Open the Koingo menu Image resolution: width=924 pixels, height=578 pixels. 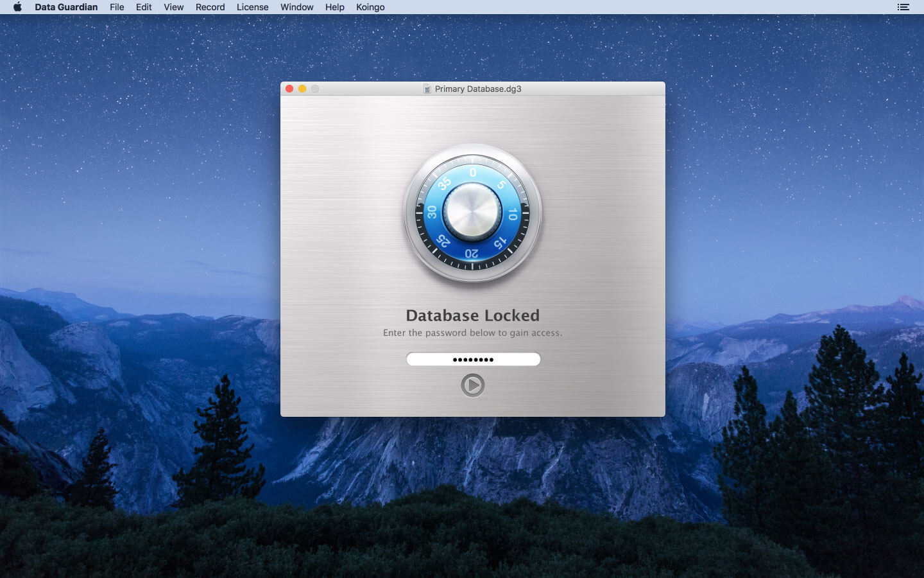[370, 7]
